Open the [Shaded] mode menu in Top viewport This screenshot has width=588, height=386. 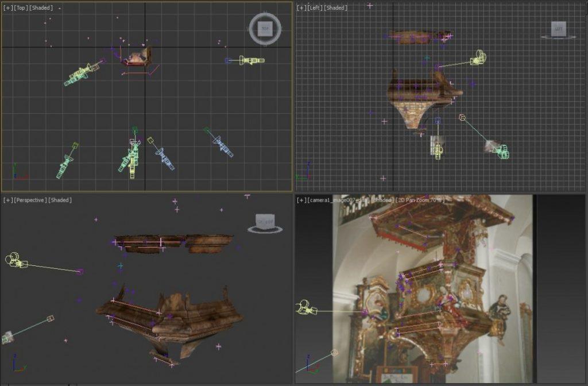click(x=42, y=8)
